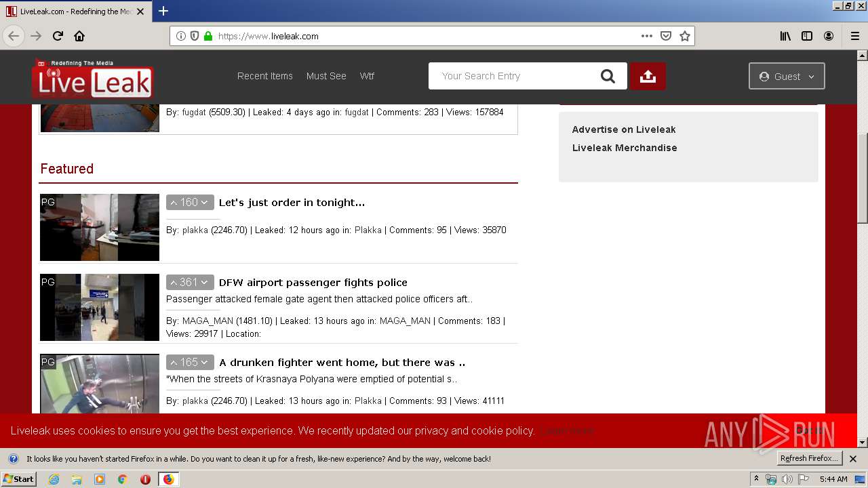Upvote "Let's just order in tonight..."
868x488 pixels.
(x=174, y=203)
